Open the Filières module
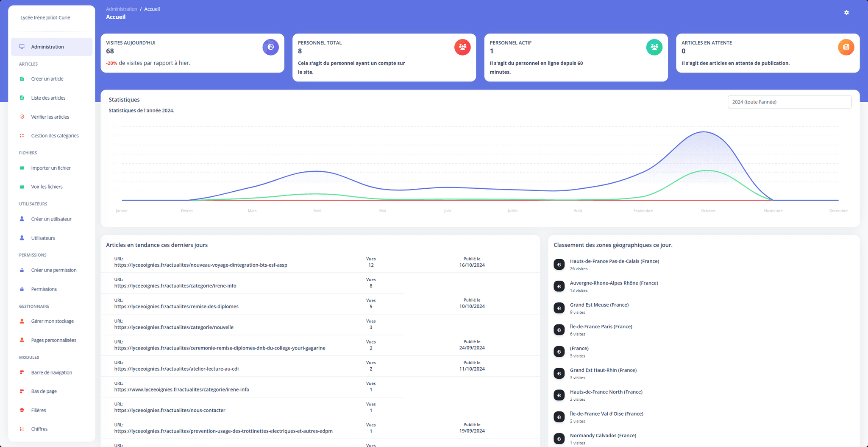 38,410
